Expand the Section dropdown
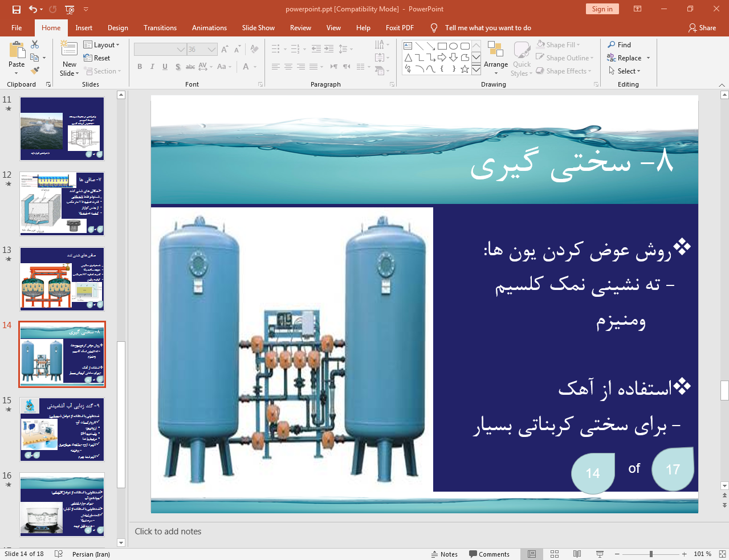729x560 pixels. pos(103,71)
